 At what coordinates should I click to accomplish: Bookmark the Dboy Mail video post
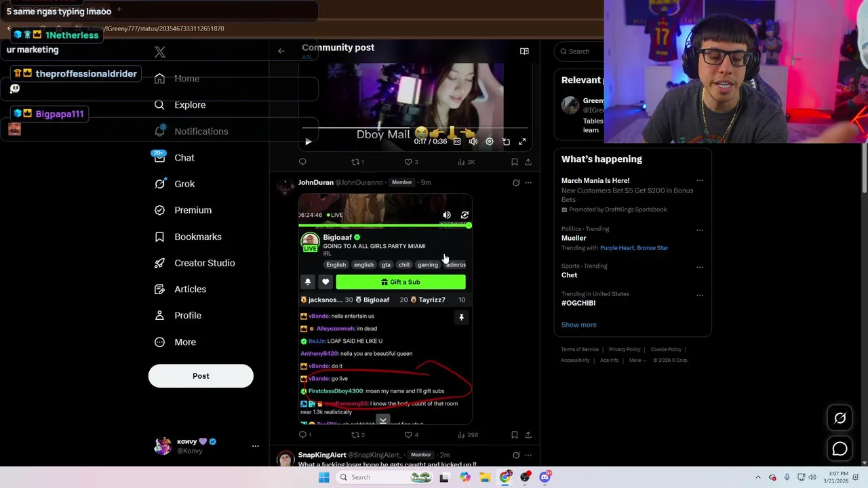tap(514, 162)
